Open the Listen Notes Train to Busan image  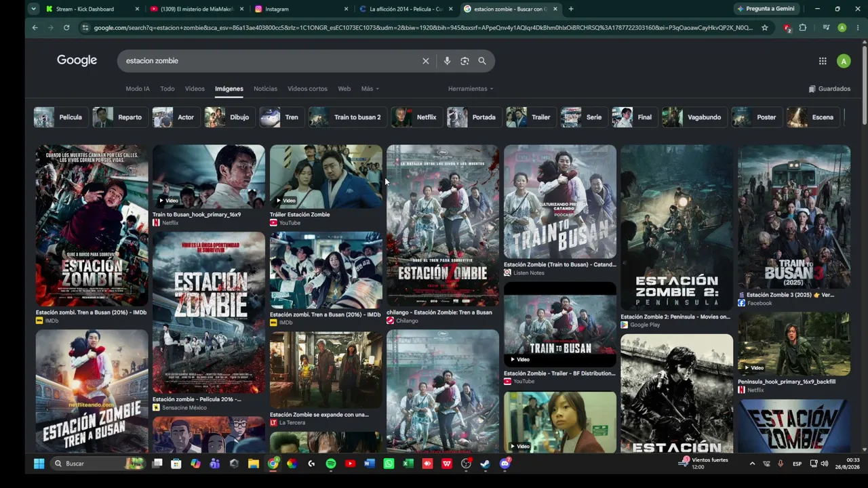(x=560, y=202)
